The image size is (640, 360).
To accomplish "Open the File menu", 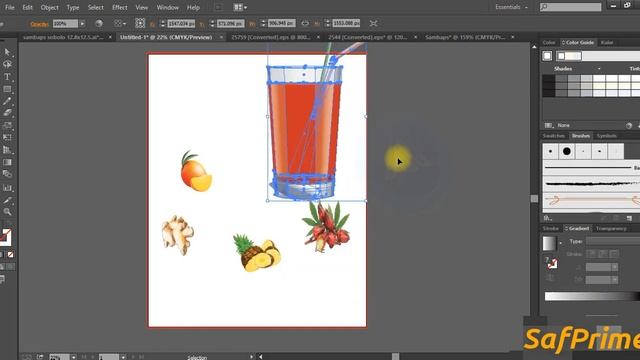I will coord(10,7).
